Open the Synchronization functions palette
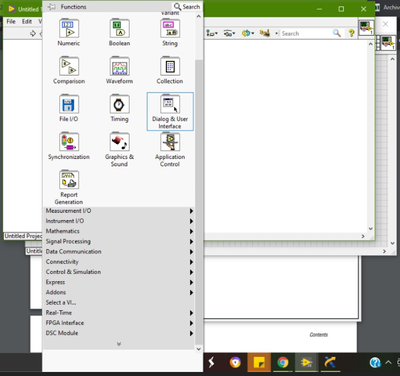400x376 pixels. (x=69, y=146)
